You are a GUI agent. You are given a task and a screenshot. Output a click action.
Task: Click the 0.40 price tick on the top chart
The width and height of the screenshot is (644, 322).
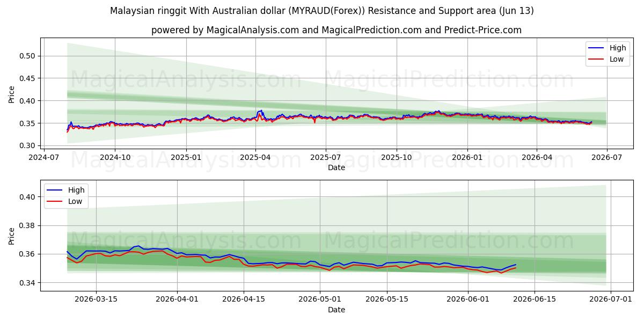pos(28,101)
